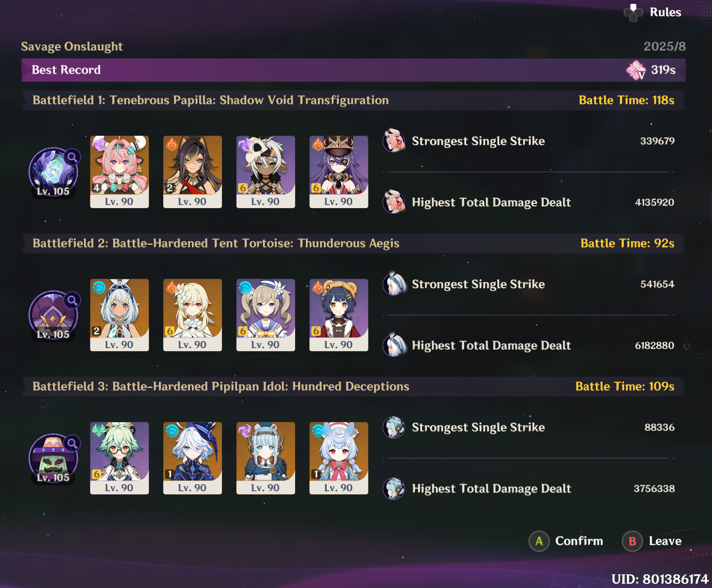Image resolution: width=712 pixels, height=588 pixels.
Task: Click the red B Leave icon
Action: 632,541
